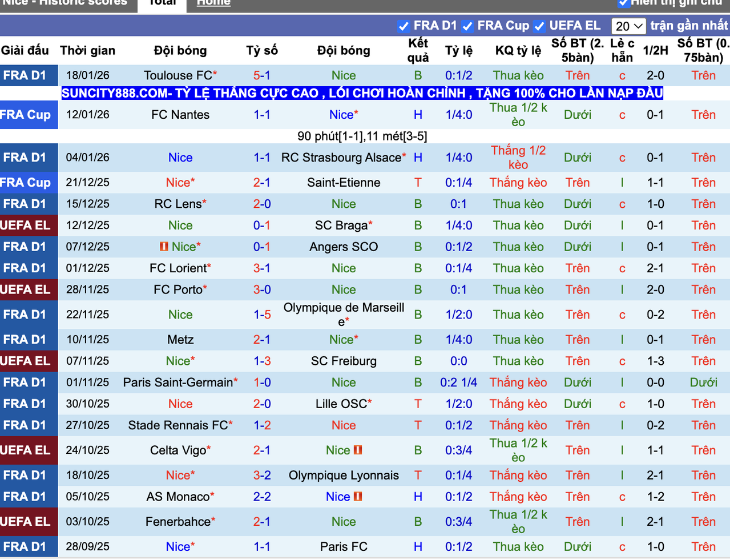Open Fenerbahce team link

pyautogui.click(x=178, y=522)
